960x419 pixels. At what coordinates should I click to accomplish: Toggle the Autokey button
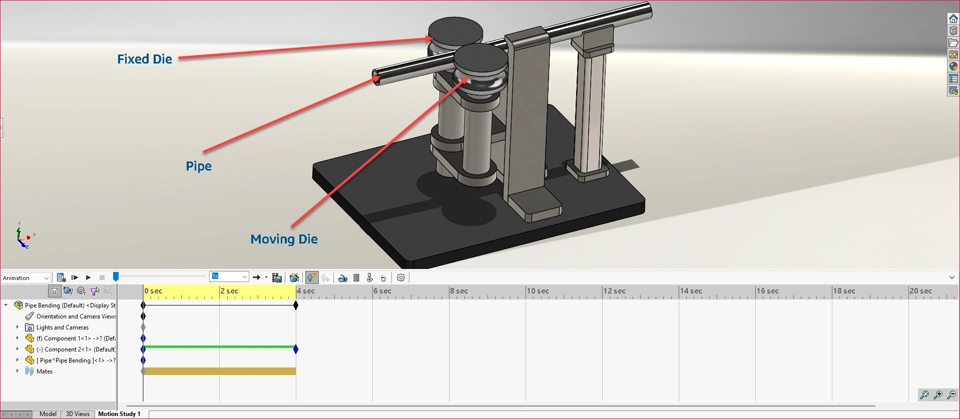point(312,277)
